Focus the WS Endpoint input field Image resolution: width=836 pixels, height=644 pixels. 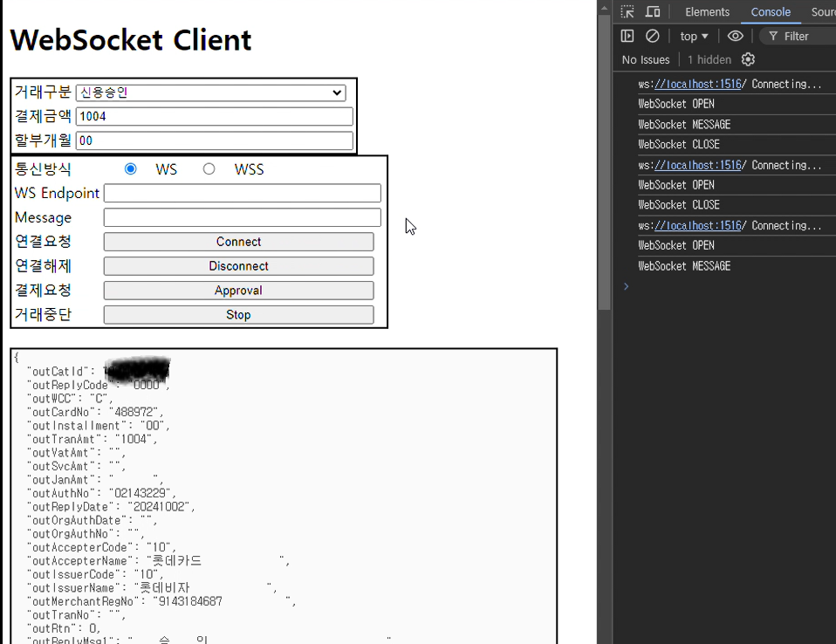242,194
